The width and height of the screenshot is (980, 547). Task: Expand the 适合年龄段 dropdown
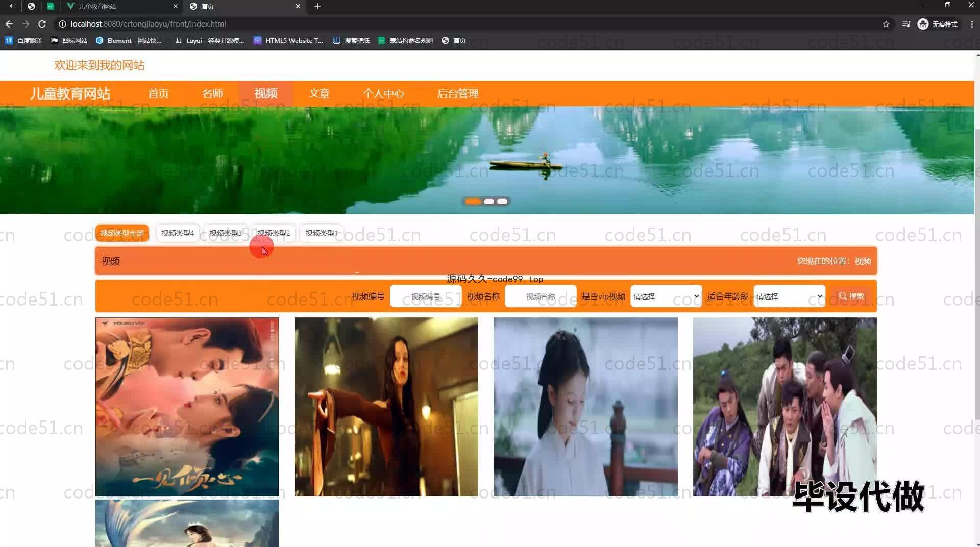[x=789, y=296]
